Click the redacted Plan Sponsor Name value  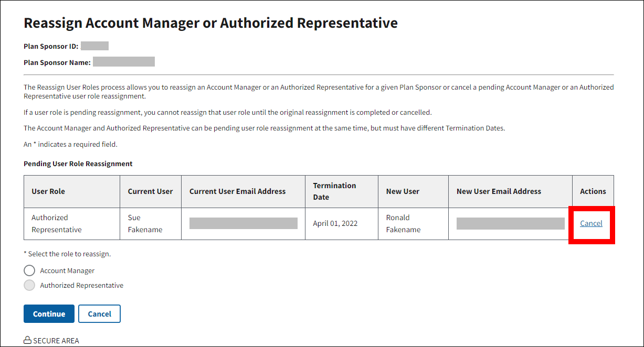click(123, 62)
